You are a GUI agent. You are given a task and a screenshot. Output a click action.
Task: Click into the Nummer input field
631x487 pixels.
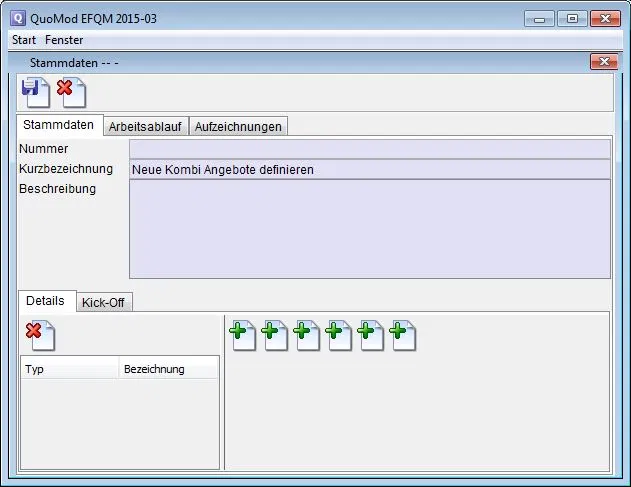click(369, 149)
